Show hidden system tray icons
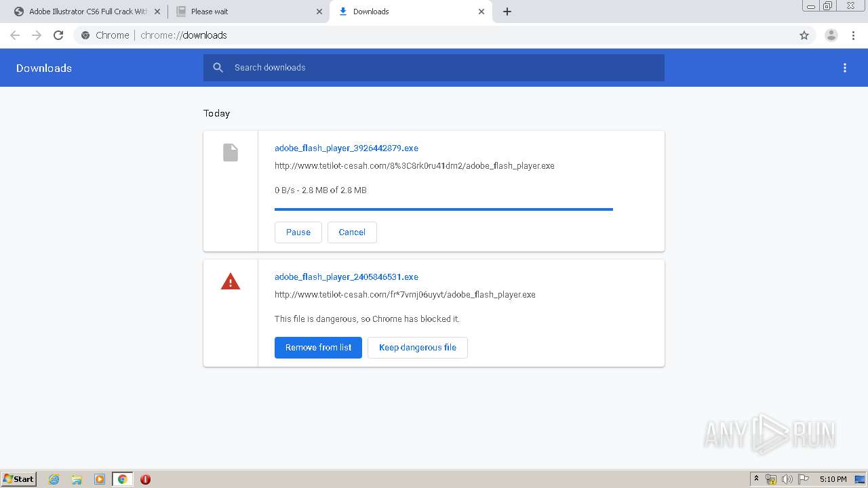 [x=756, y=479]
